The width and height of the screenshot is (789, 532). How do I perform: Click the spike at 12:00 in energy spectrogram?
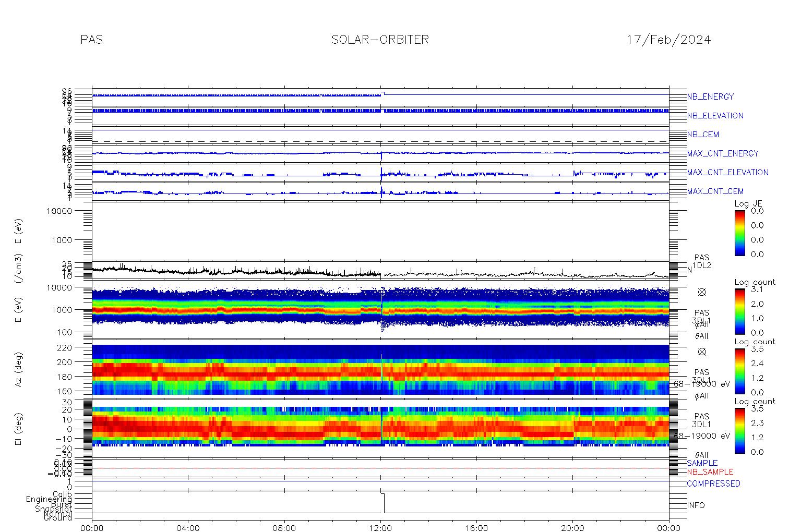pos(382,310)
